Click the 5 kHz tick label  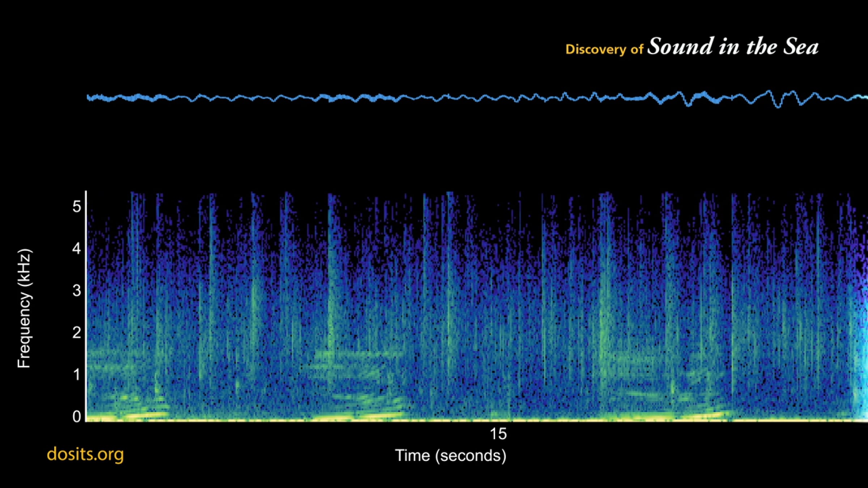pos(77,207)
